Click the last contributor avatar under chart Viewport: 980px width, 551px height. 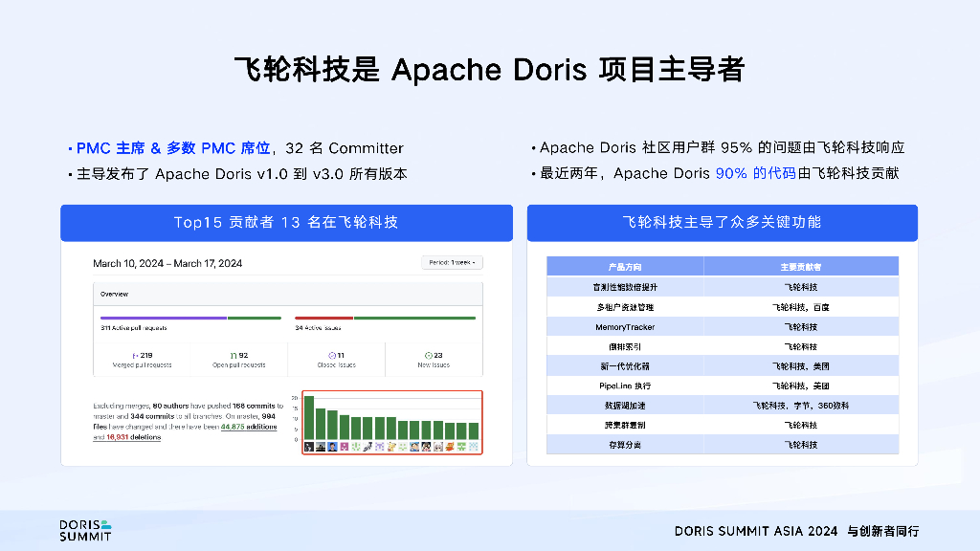[473, 447]
